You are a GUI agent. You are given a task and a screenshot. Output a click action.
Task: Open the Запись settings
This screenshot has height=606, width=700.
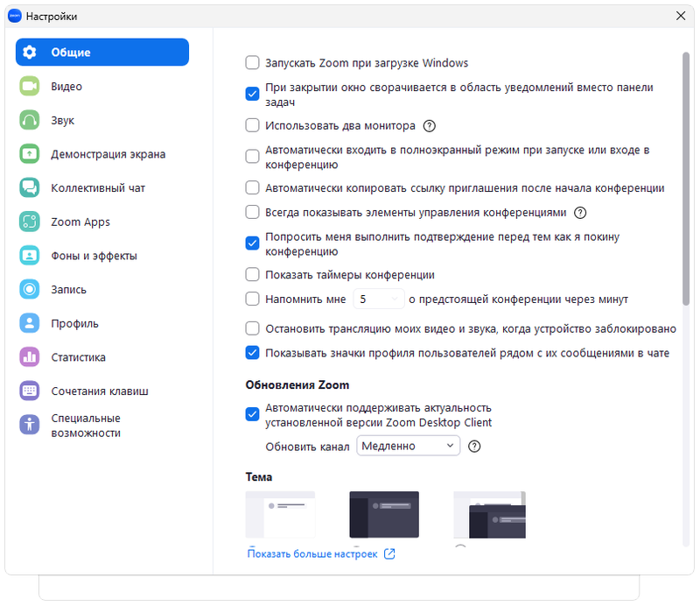tap(102, 289)
